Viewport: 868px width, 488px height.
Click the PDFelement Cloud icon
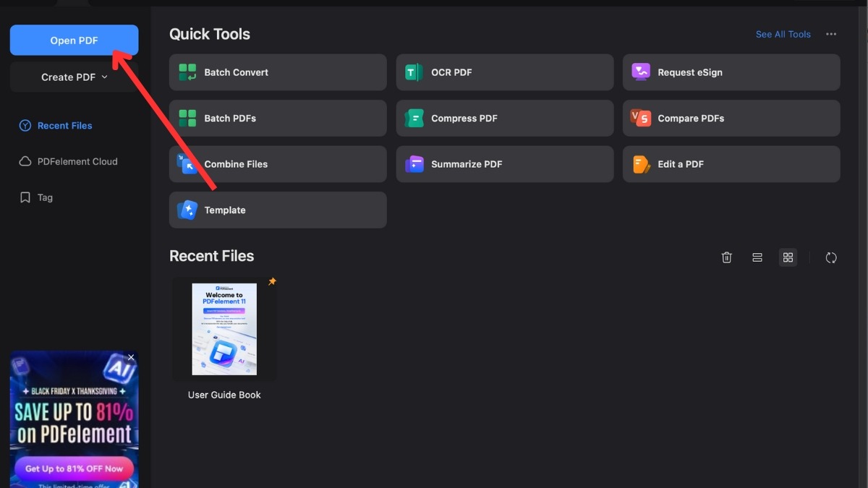click(25, 161)
